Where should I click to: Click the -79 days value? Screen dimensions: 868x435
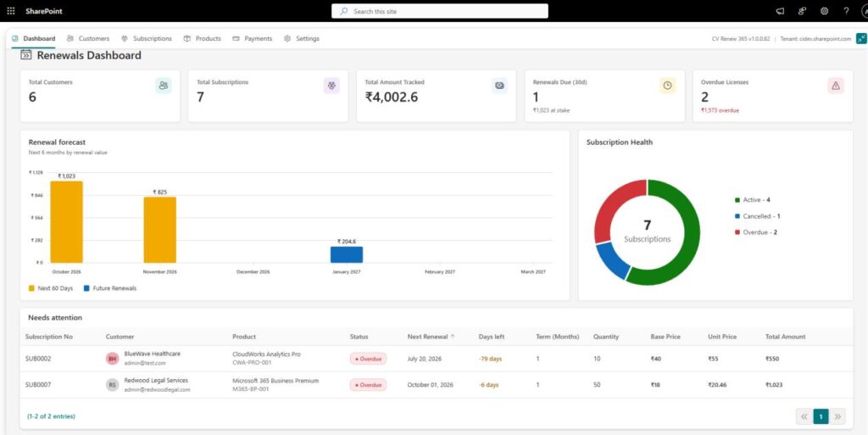coord(491,359)
